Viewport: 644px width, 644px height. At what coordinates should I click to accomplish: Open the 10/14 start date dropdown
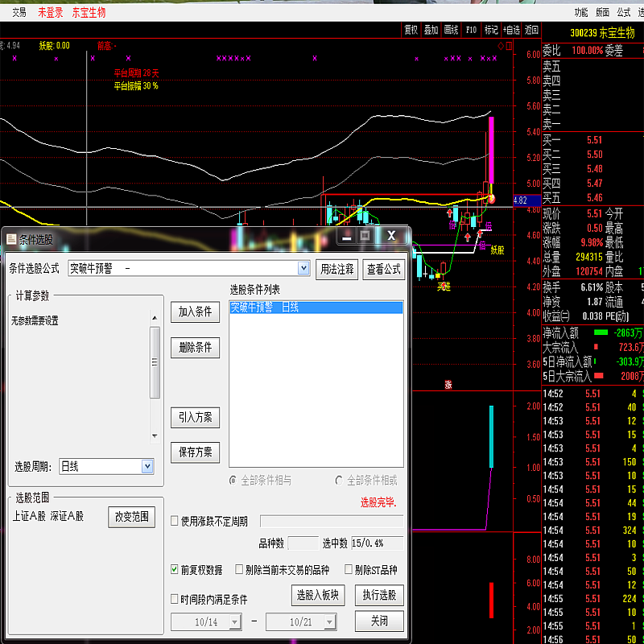(x=234, y=622)
